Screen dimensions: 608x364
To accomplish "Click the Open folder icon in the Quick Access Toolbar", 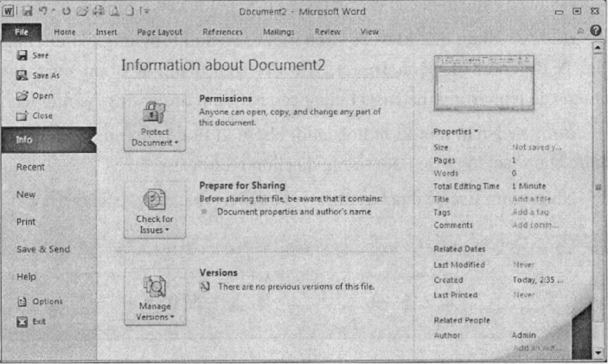I will tap(82, 11).
